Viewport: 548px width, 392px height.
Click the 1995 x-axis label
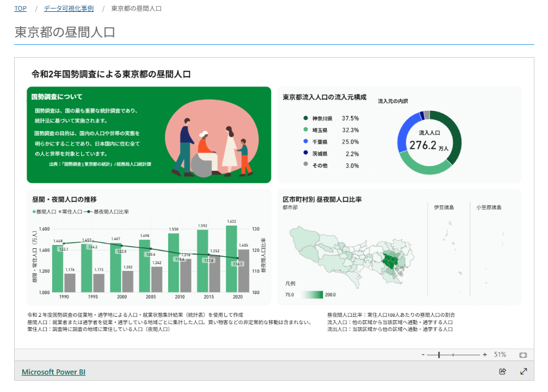point(93,297)
